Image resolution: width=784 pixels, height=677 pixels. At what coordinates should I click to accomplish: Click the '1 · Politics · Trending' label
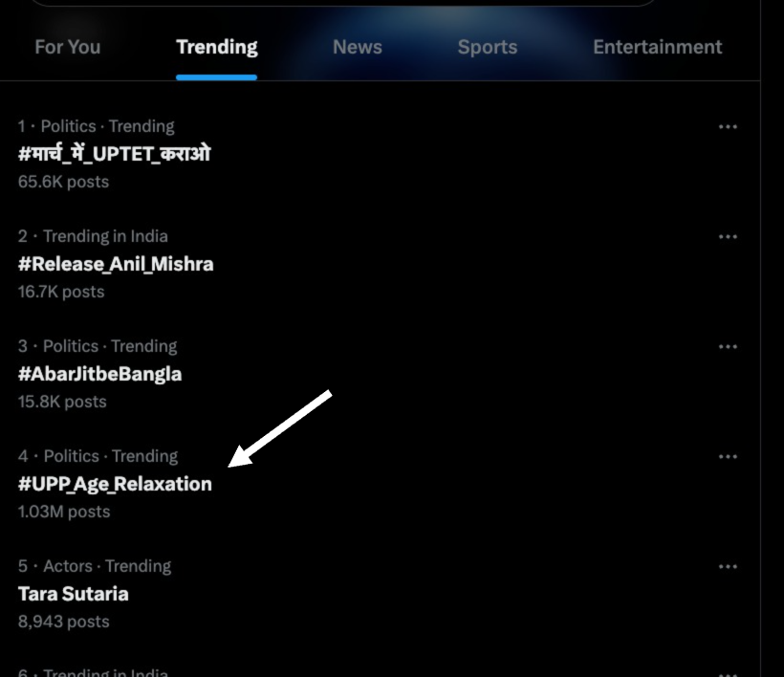(x=96, y=126)
